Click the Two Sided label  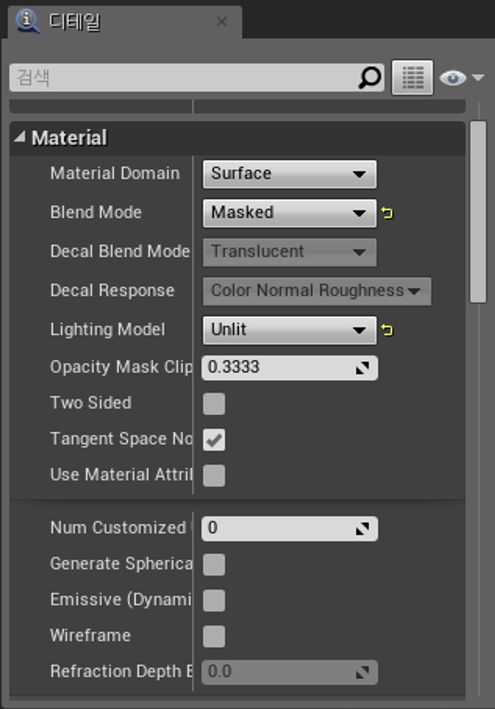point(91,403)
